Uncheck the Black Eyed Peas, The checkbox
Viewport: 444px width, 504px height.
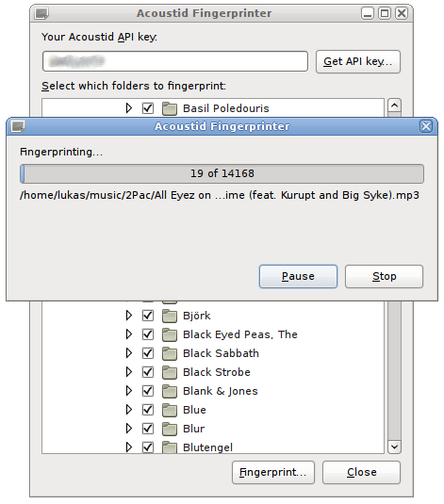tap(148, 334)
